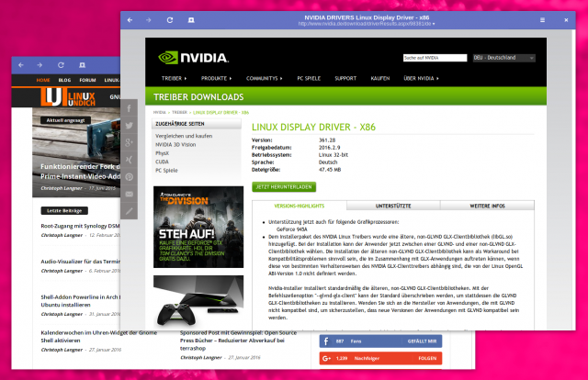This screenshot has width=588, height=380.
Task: Expand the TREIBER navigation menu
Action: (174, 78)
